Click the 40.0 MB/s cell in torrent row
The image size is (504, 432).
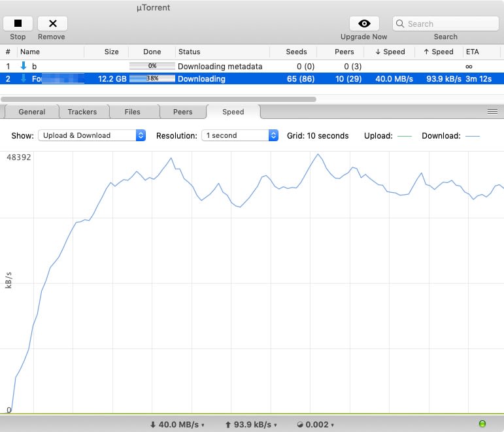[394, 78]
